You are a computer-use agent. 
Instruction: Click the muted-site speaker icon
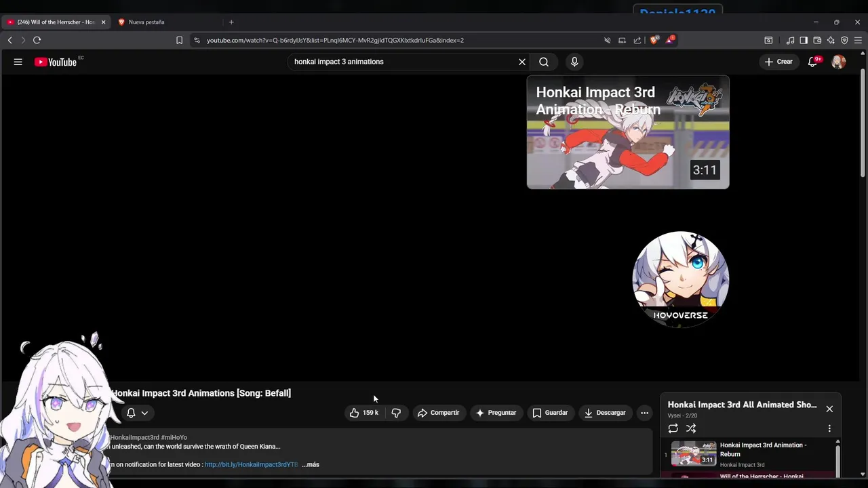[x=608, y=40]
